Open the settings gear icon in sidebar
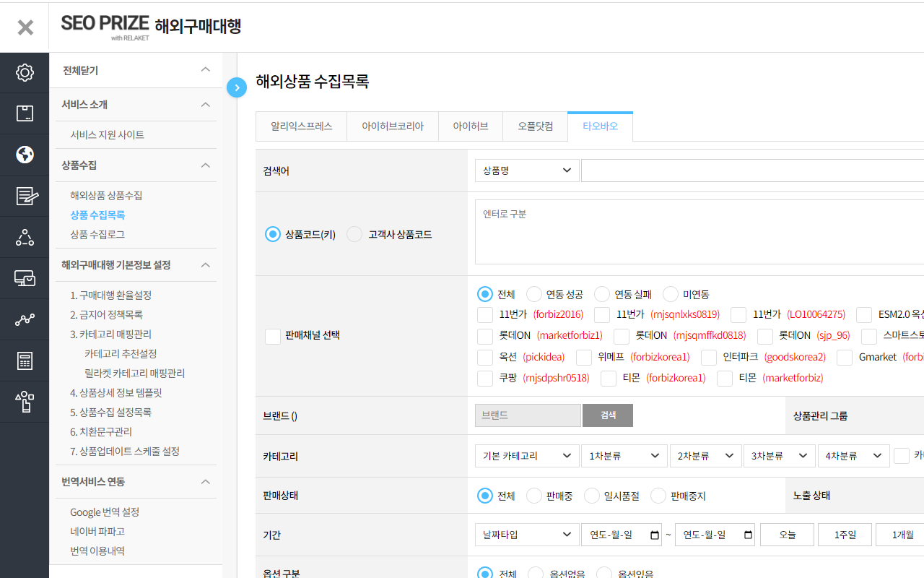 click(25, 72)
